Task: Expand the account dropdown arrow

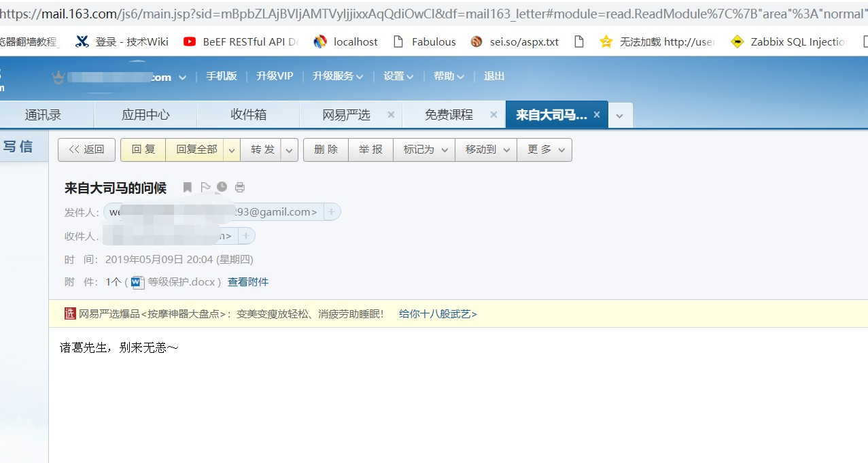Action: coord(182,78)
